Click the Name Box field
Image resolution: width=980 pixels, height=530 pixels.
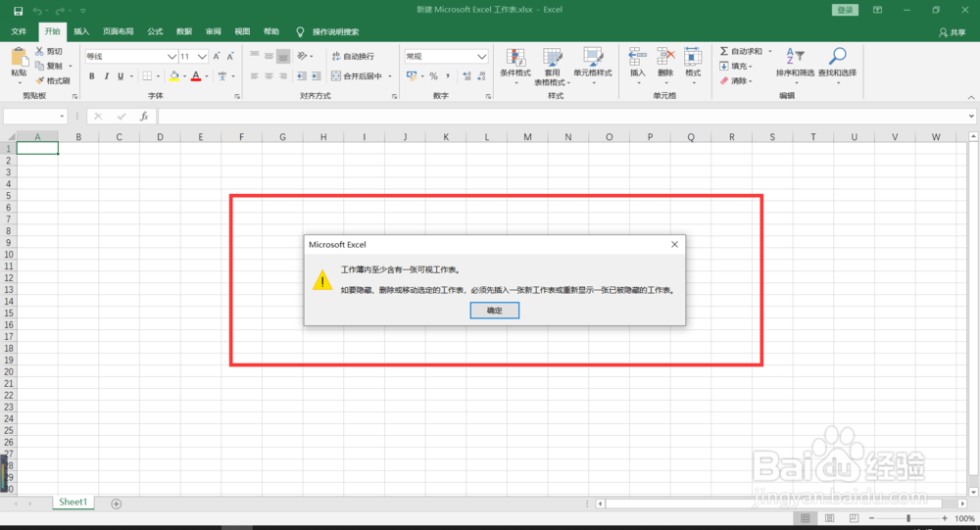coord(35,117)
